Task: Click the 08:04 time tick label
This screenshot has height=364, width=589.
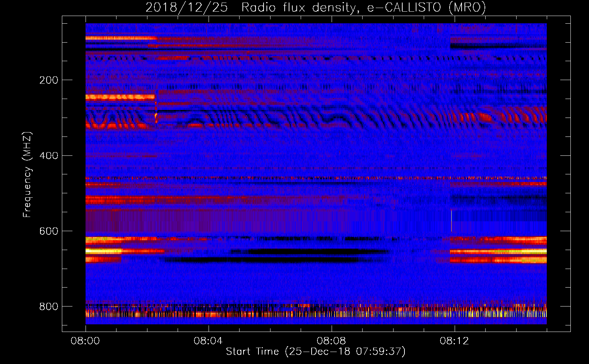Action: point(208,341)
